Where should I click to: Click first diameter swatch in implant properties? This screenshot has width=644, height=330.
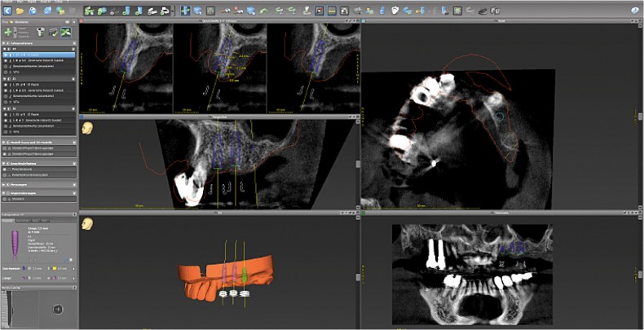24,268
